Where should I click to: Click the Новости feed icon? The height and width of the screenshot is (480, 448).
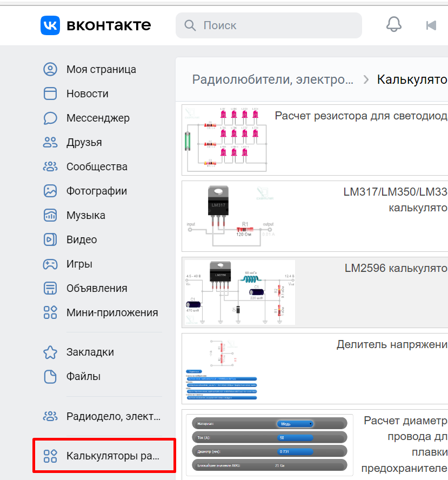tap(50, 94)
